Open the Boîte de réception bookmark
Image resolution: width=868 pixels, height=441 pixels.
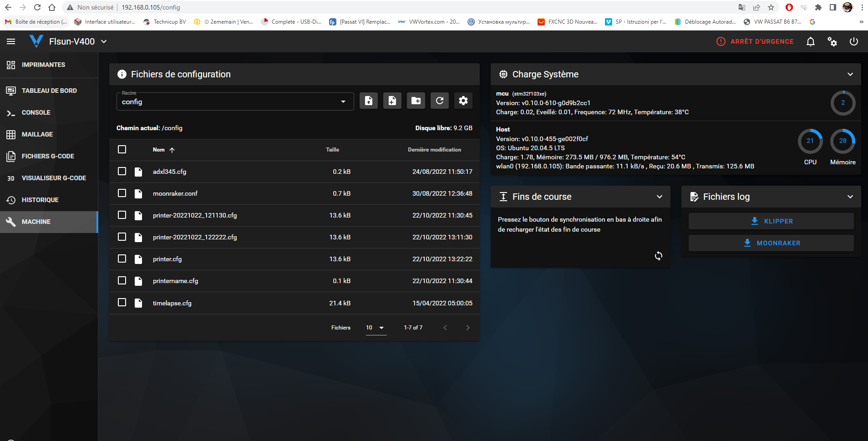[x=36, y=22]
